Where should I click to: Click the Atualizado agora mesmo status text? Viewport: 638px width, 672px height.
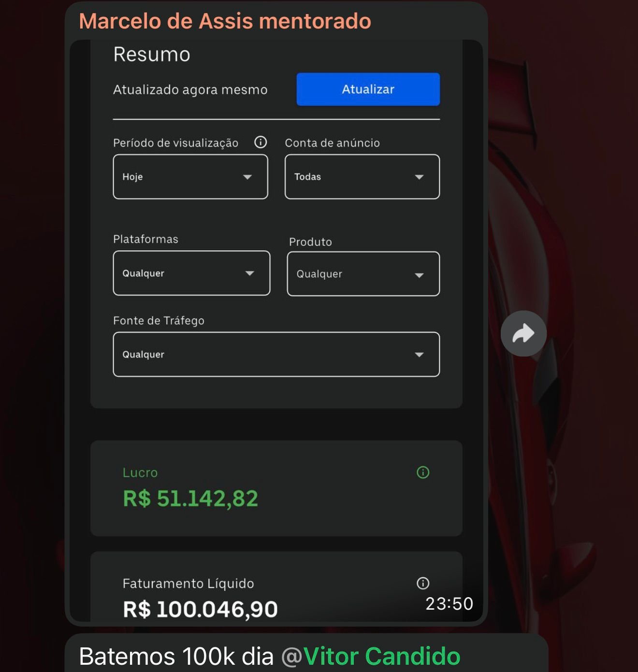(x=190, y=90)
